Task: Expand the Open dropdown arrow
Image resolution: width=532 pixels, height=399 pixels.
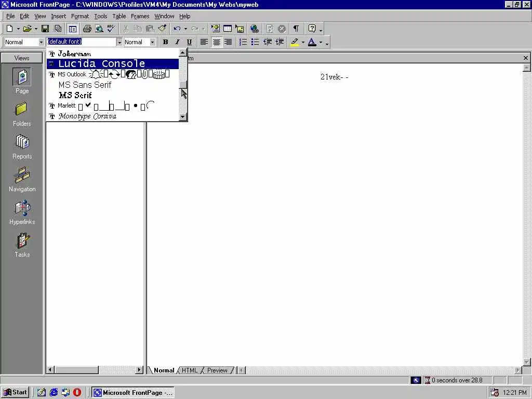Action: 36,29
